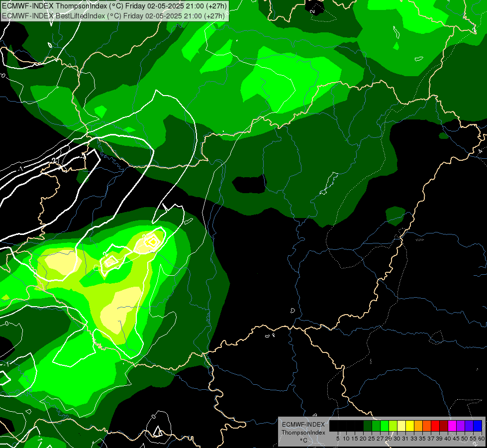Viewport: 487px width, 448px height.
Task: Click the legend tick label 20
Action: pyautogui.click(x=363, y=439)
